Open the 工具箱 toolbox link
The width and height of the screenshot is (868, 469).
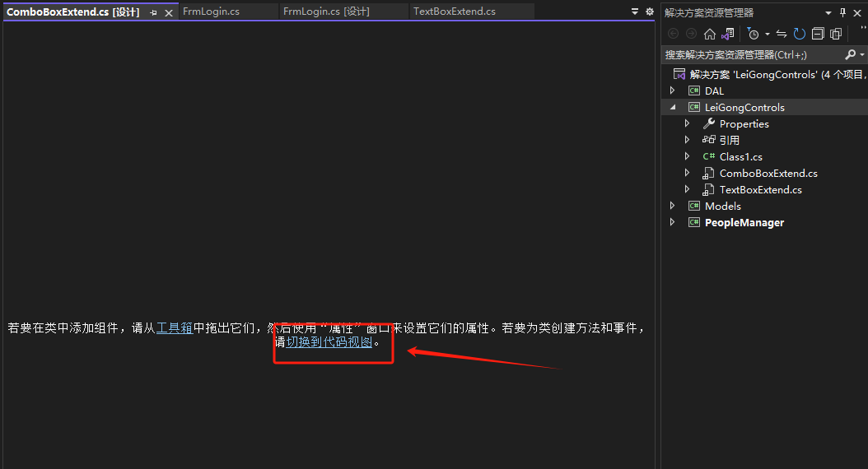[175, 328]
